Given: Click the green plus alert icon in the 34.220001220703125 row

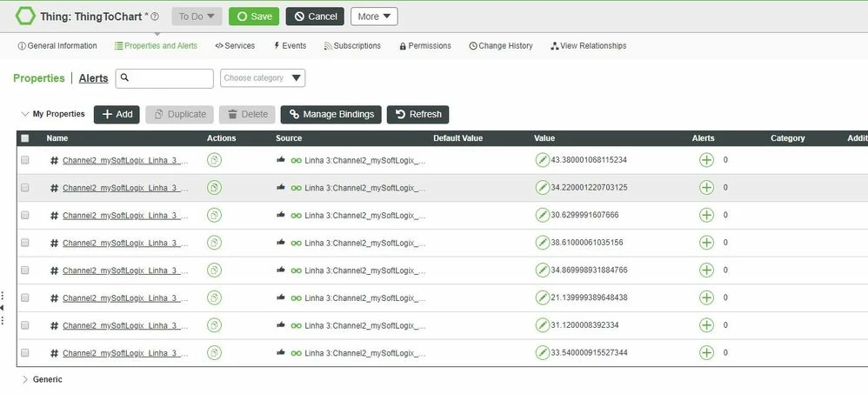Looking at the screenshot, I should pos(706,188).
